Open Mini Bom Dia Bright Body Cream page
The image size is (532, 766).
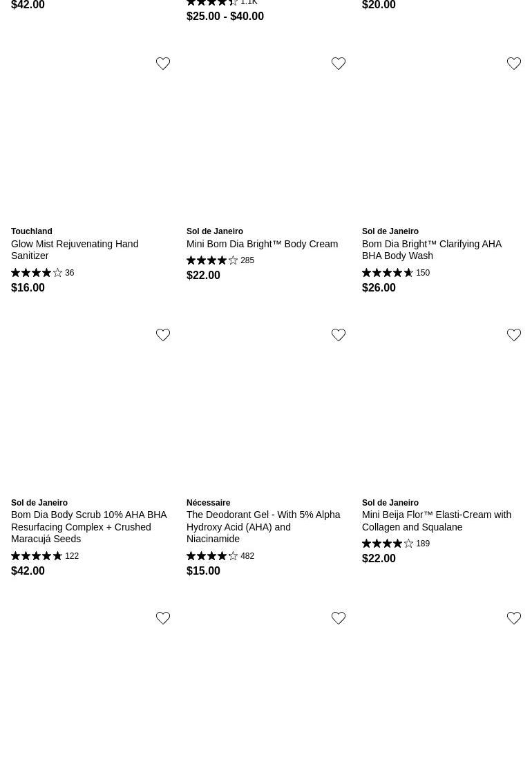[262, 244]
